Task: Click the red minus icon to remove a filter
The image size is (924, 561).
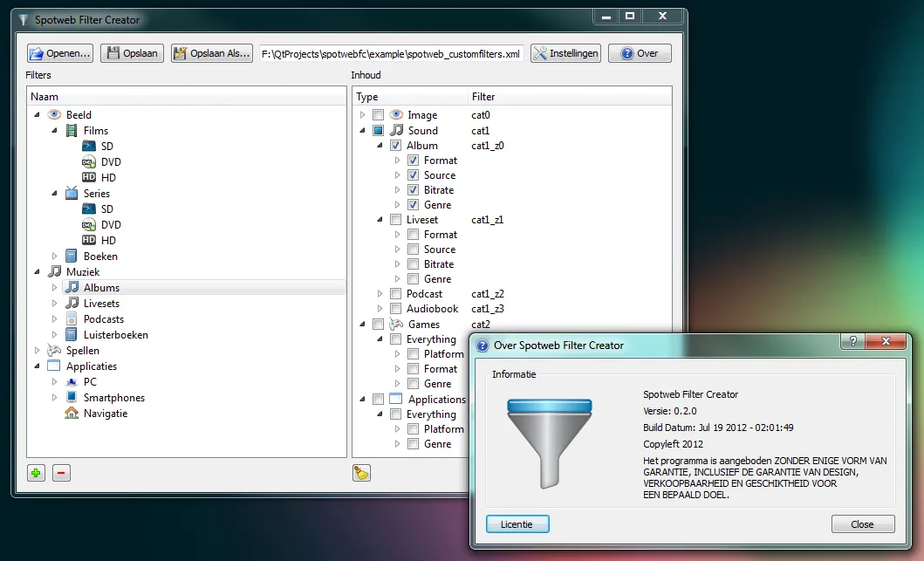Action: (x=60, y=472)
